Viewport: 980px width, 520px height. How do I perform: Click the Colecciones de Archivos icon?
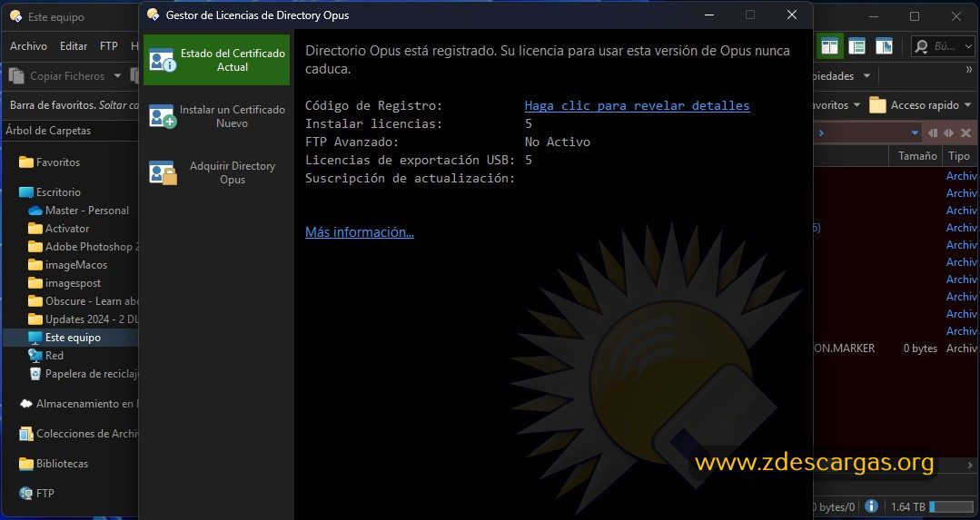tap(25, 434)
